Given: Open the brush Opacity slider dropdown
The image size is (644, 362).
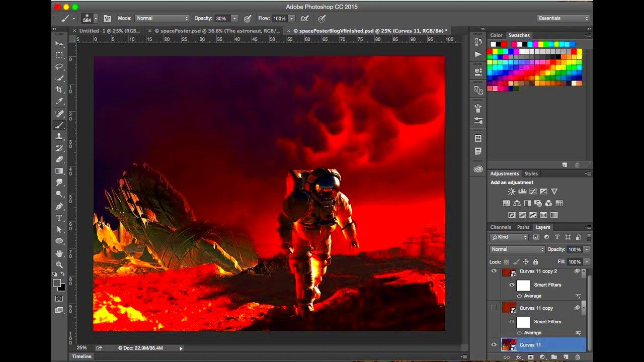Looking at the screenshot, I should pos(234,18).
